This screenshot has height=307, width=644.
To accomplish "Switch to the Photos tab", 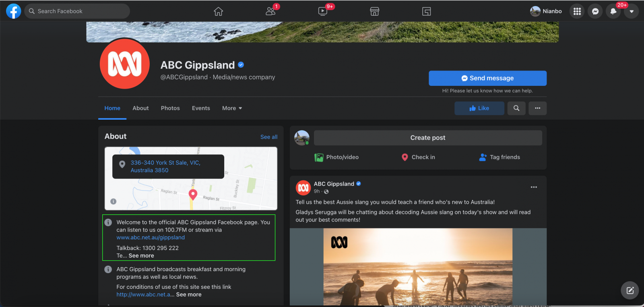I will pyautogui.click(x=170, y=108).
